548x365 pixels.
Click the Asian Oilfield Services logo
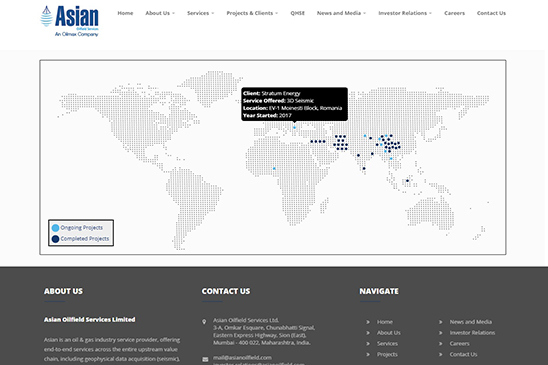coord(70,21)
